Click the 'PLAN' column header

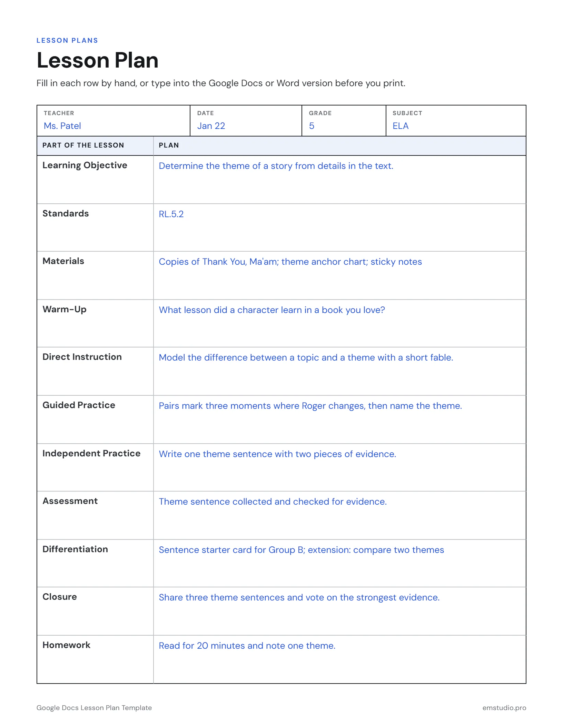tap(169, 145)
